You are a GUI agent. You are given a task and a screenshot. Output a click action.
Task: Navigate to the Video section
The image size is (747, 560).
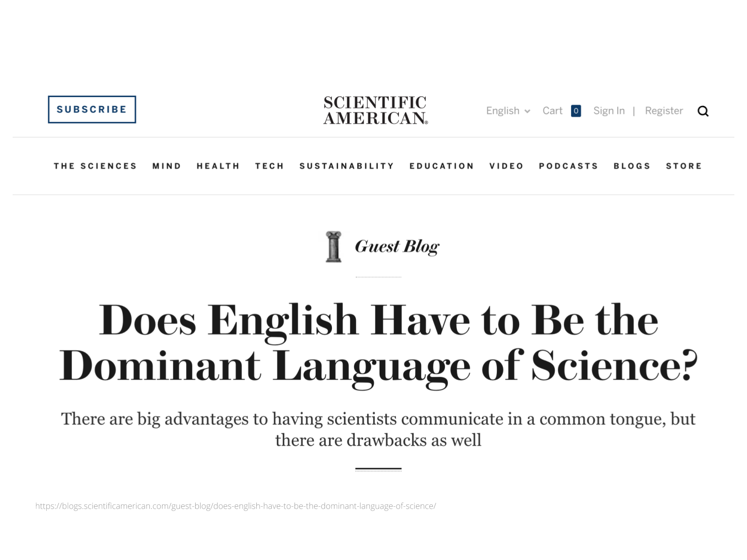coord(507,166)
